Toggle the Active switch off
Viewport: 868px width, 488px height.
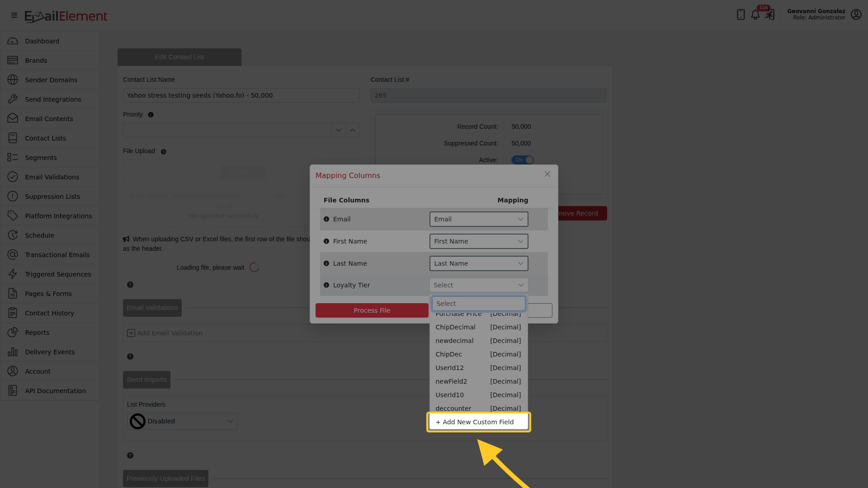coord(523,160)
